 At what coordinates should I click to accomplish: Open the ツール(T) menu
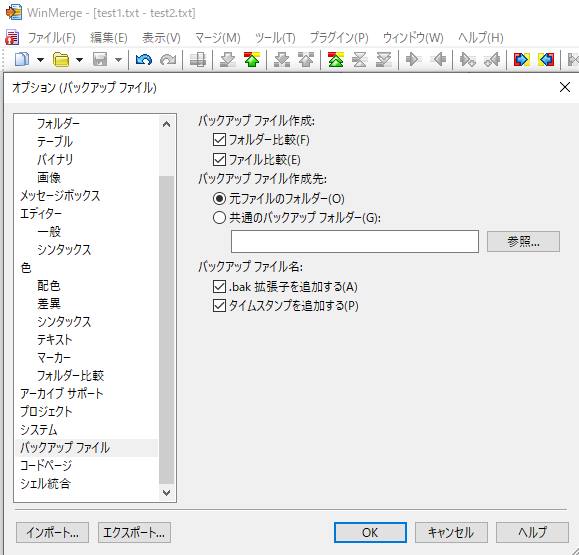[275, 38]
